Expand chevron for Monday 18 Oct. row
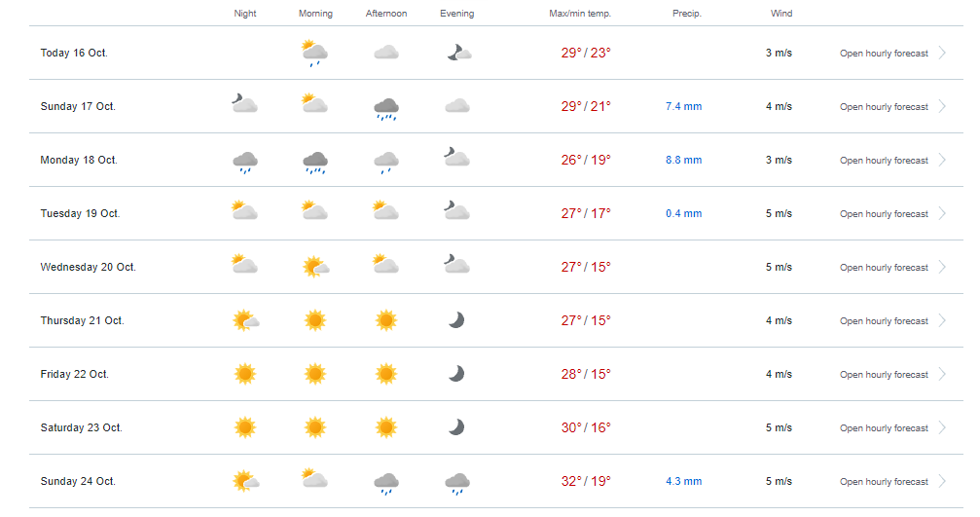The width and height of the screenshot is (980, 517). (942, 160)
